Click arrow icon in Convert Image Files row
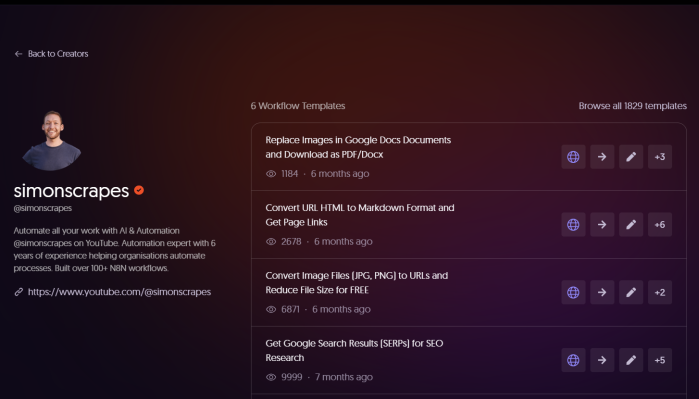The width and height of the screenshot is (699, 399). (x=602, y=292)
